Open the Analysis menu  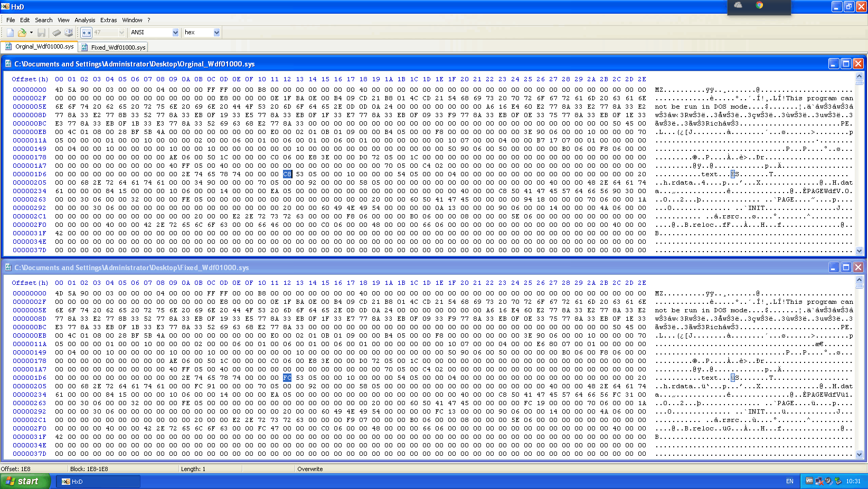[85, 20]
